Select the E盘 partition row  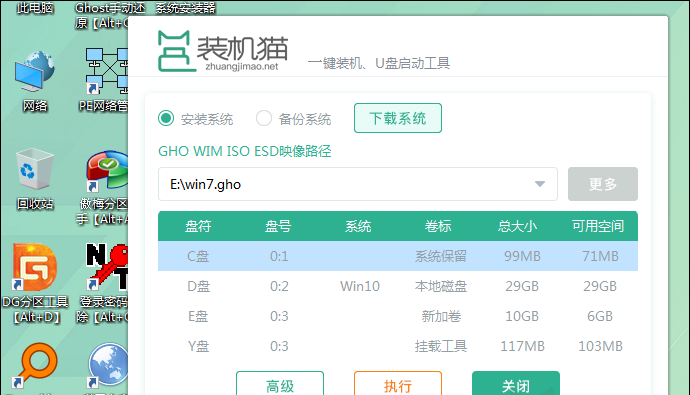tap(398, 316)
